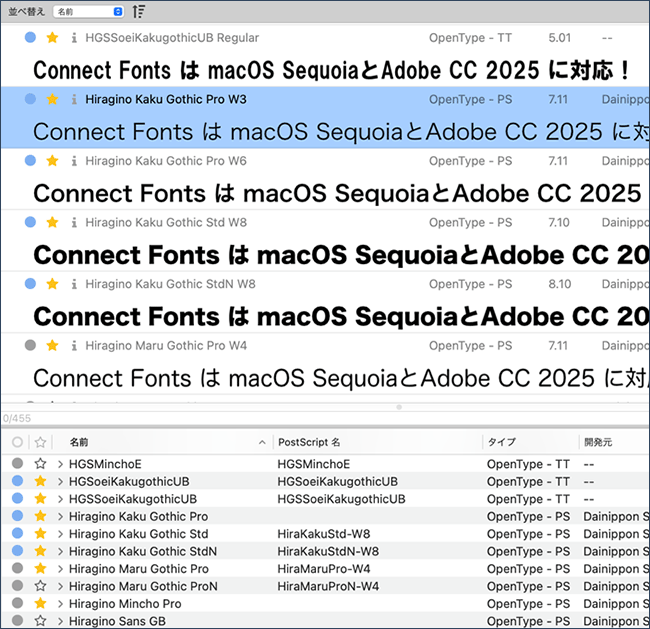Unfavorite HGSoeiKakugothicUB family star
The height and width of the screenshot is (629, 650).
click(40, 481)
